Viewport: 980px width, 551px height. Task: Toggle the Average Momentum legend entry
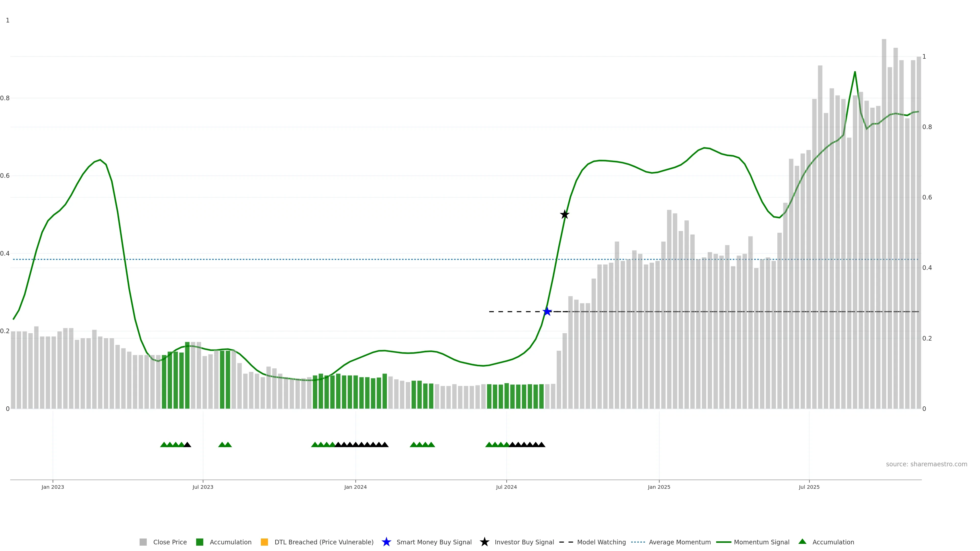(679, 542)
